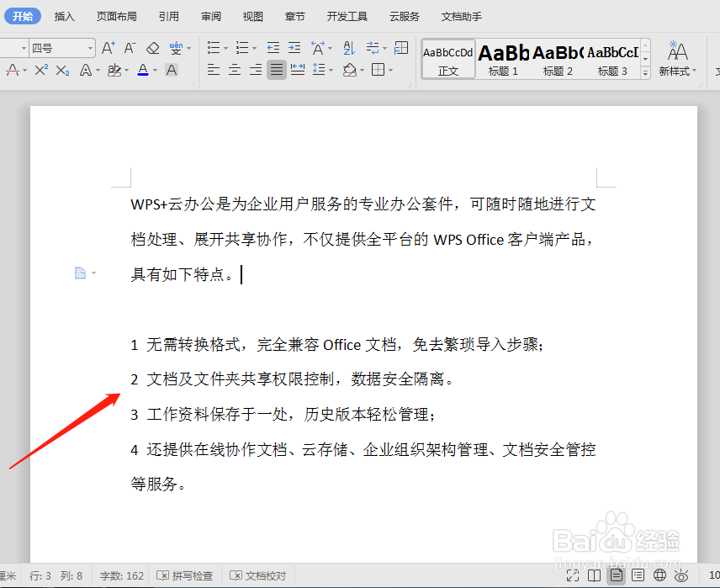Toggle character shading A button

[172, 71]
